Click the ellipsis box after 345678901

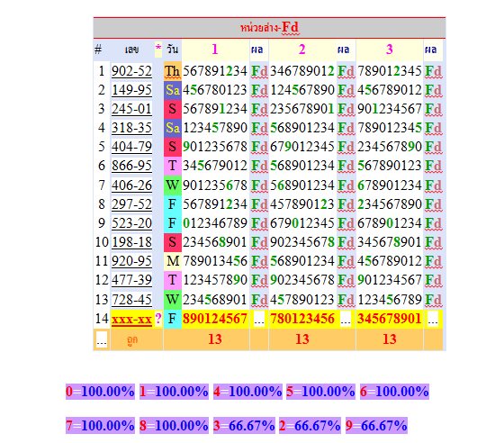433,320
